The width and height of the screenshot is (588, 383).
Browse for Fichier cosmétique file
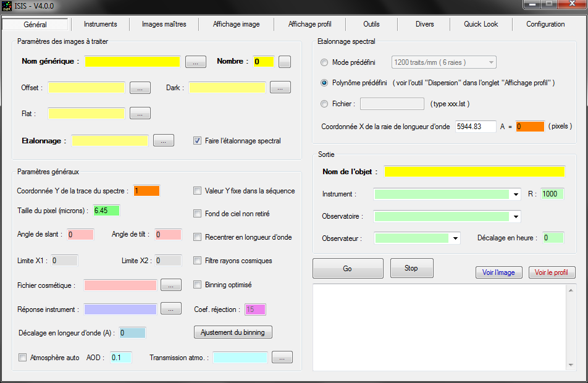[170, 285]
